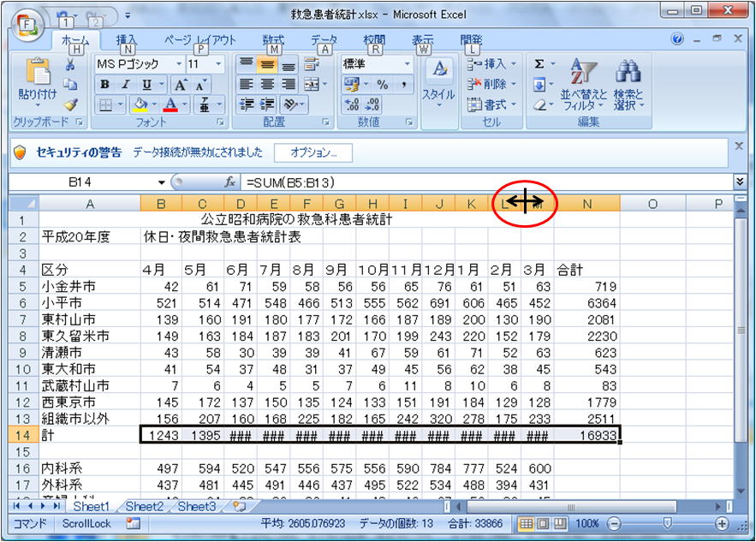This screenshot has width=756, height=542.
Task: Toggle bottom vertical alignment
Action: tap(289, 64)
